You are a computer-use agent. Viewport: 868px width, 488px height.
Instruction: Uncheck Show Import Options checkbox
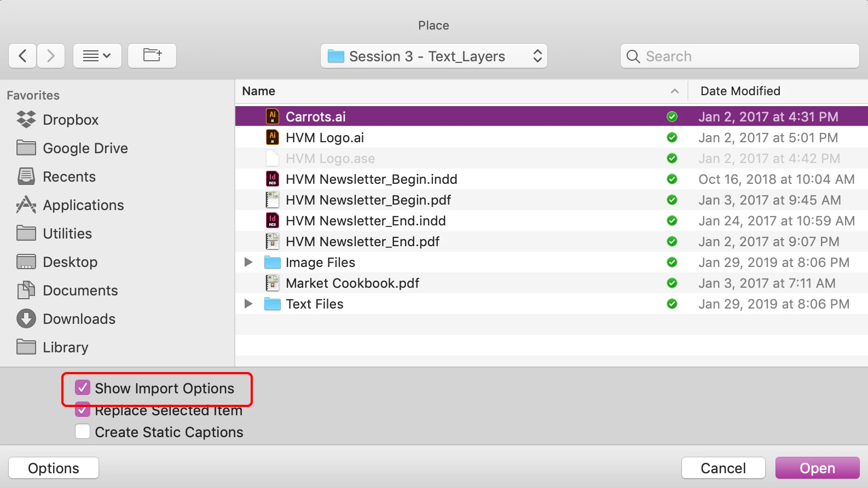[x=83, y=388]
